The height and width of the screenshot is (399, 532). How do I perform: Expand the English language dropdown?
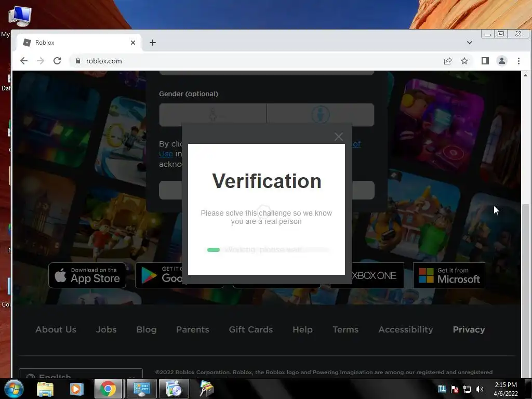click(81, 374)
